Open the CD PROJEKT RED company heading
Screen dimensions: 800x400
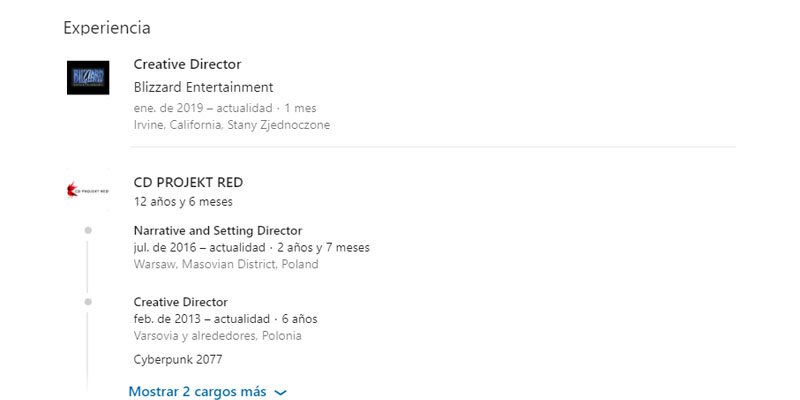(188, 182)
